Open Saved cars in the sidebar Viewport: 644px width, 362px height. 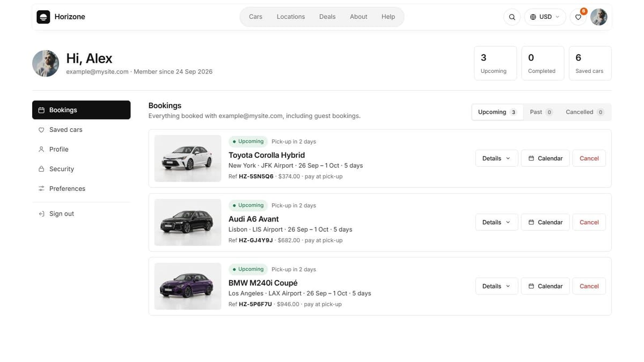[81, 130]
